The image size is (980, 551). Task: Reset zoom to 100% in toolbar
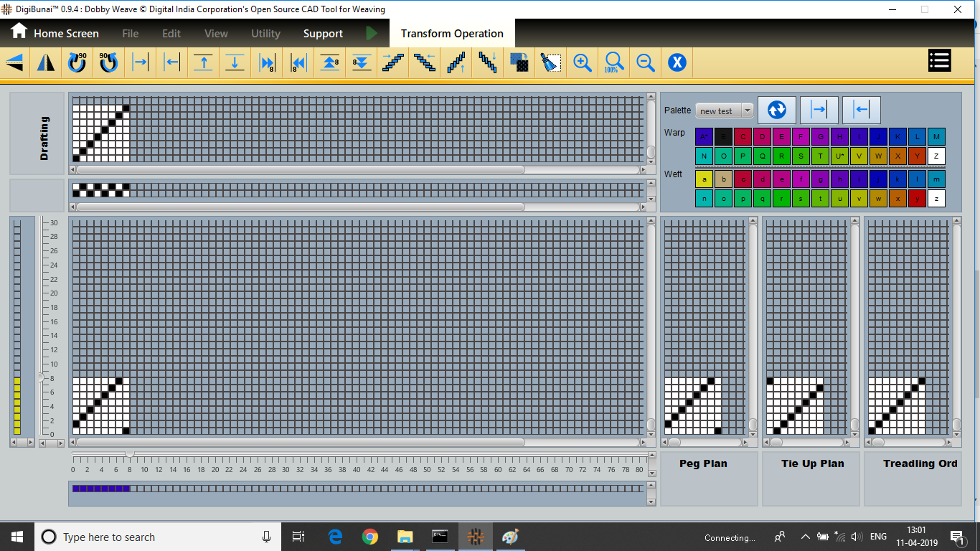click(614, 63)
